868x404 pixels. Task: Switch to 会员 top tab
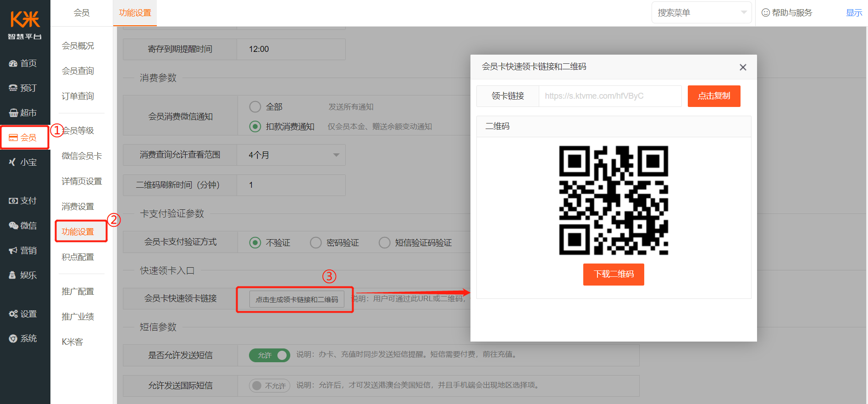coord(82,13)
